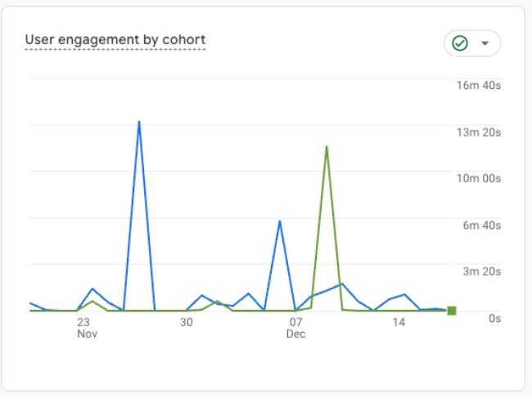This screenshot has height=399, width=532.
Task: Click the '10m 00s' y-axis label
Action: tap(478, 179)
